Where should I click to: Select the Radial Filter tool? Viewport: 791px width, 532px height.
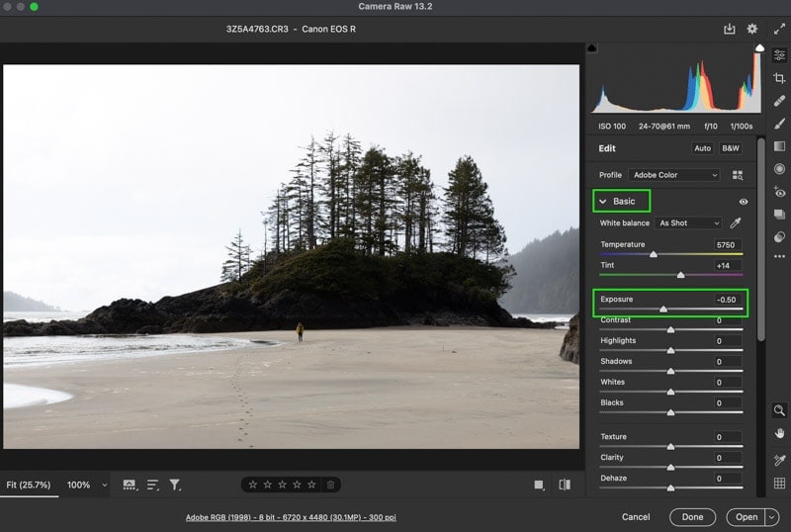click(779, 169)
